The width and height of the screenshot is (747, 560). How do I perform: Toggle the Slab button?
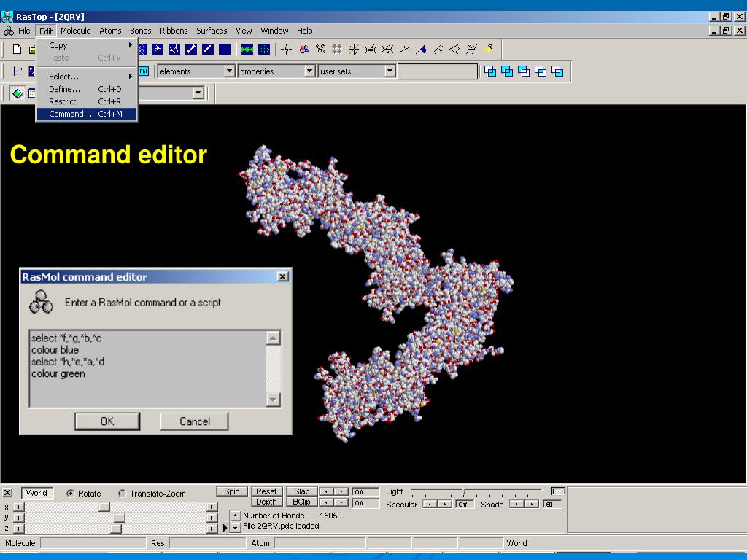tap(301, 491)
